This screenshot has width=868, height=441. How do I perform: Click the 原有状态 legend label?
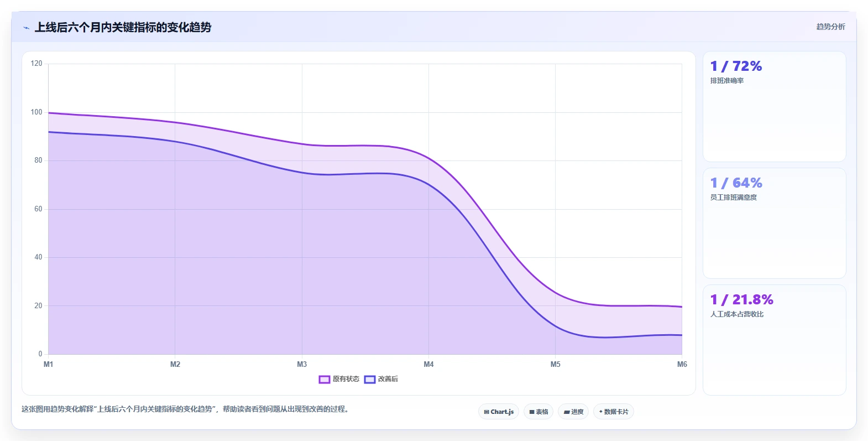[x=346, y=379]
